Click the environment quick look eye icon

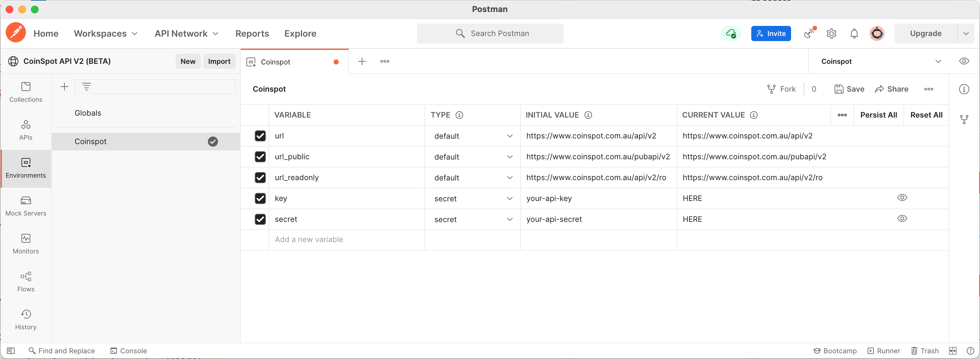pos(964,61)
